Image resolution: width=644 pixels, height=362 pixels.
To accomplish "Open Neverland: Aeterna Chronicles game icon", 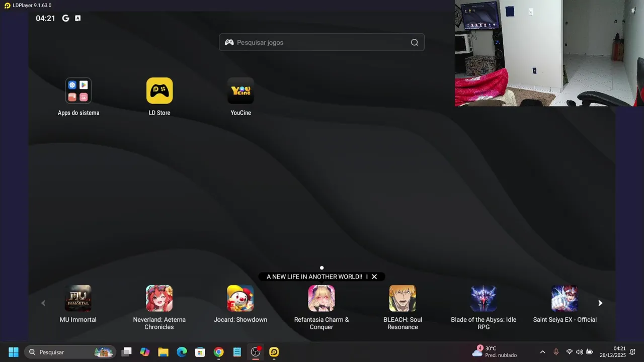I will pyautogui.click(x=159, y=298).
